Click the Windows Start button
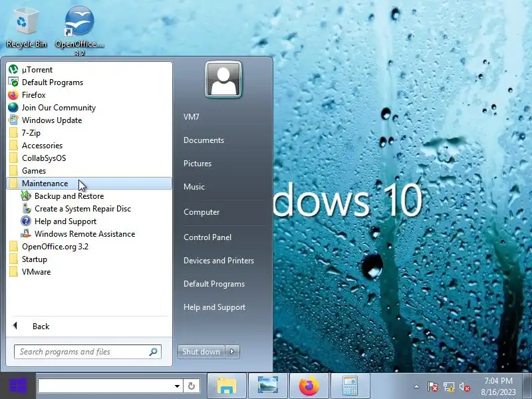The height and width of the screenshot is (399, 532). 18,386
